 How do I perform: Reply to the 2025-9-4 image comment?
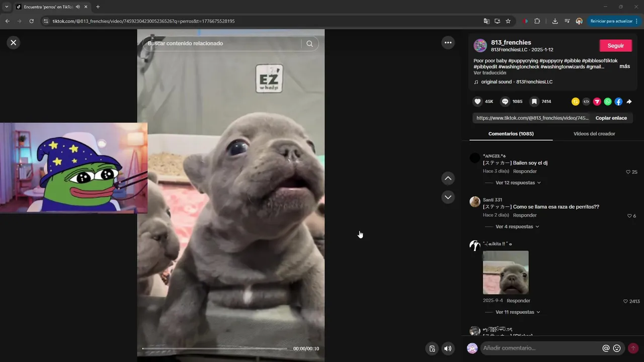518,301
